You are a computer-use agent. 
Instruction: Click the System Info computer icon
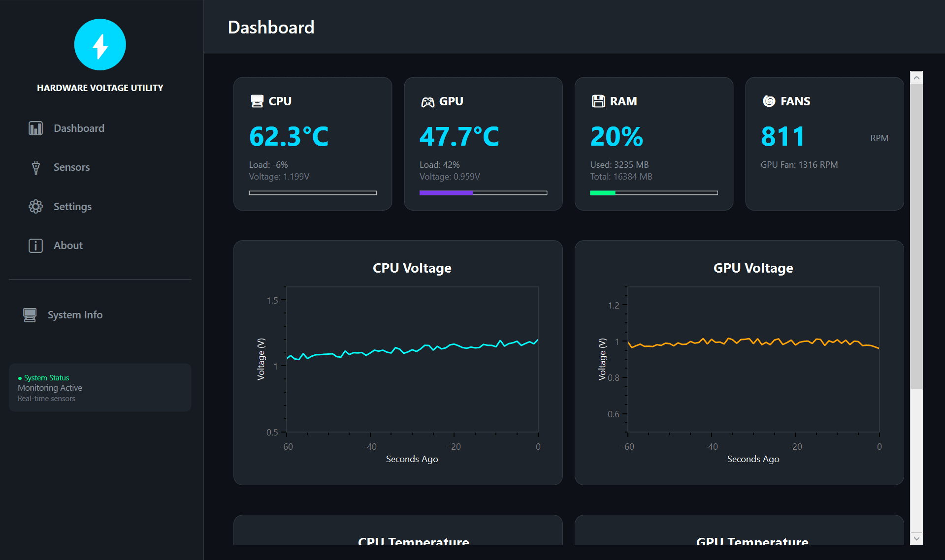click(30, 315)
